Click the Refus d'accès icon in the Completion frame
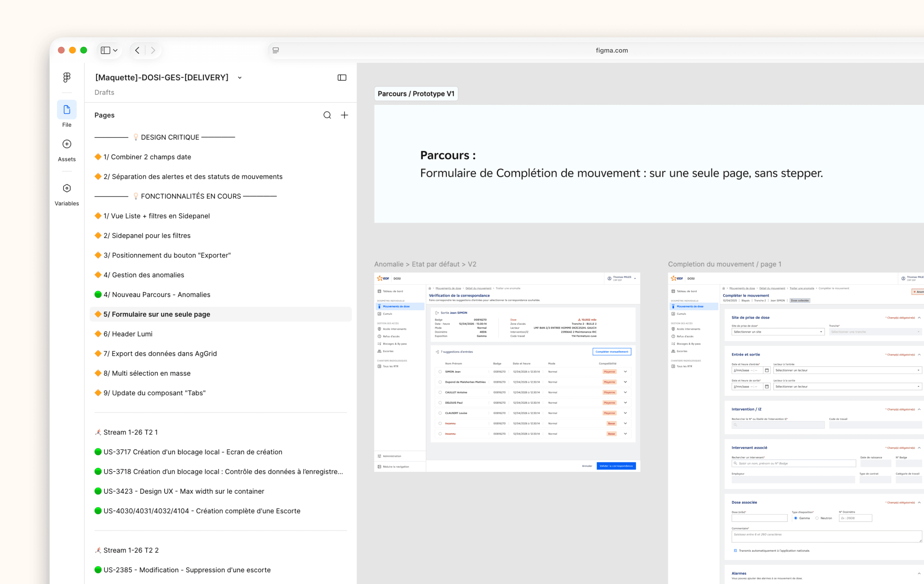924x584 pixels. coord(674,336)
